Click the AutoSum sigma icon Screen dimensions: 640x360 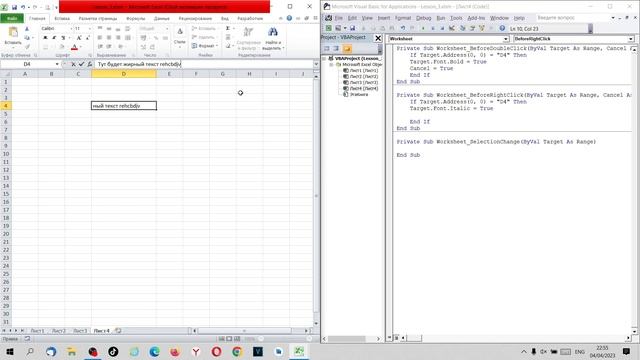228,29
